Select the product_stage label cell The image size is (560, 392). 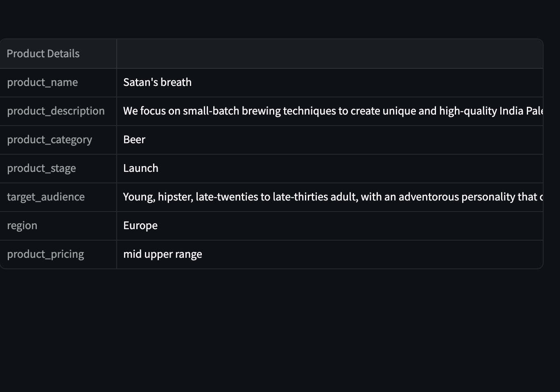click(x=58, y=169)
